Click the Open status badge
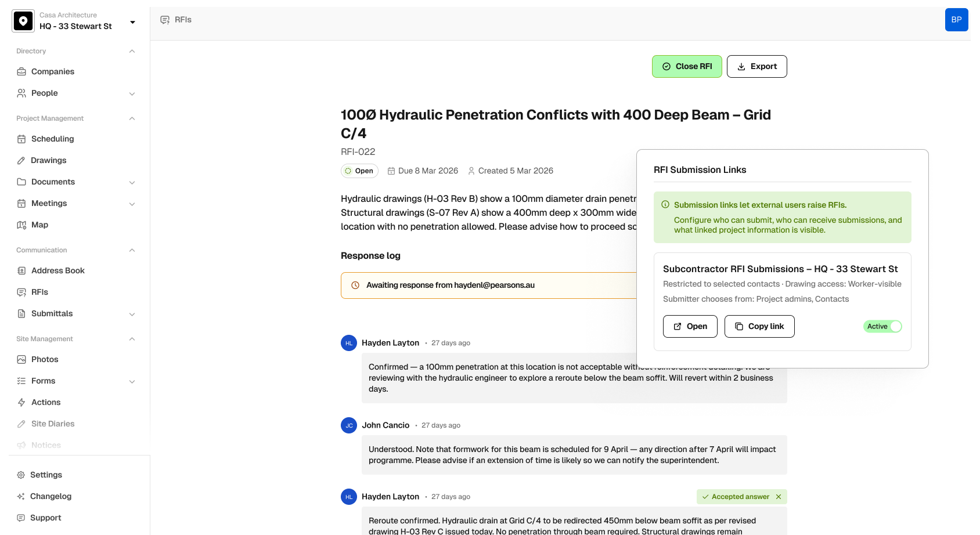 coord(359,171)
